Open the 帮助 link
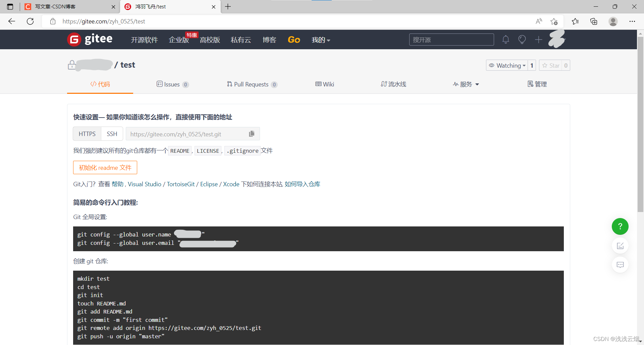 click(x=117, y=184)
